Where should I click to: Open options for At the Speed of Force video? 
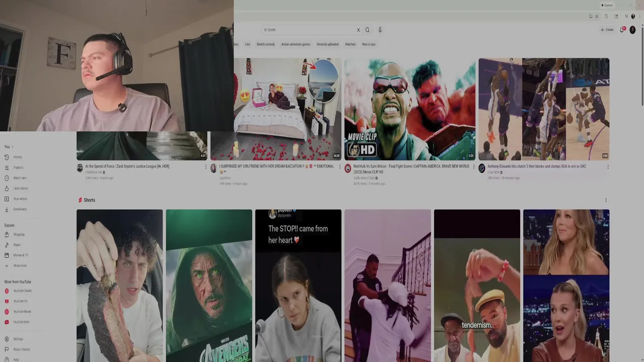[x=205, y=166]
